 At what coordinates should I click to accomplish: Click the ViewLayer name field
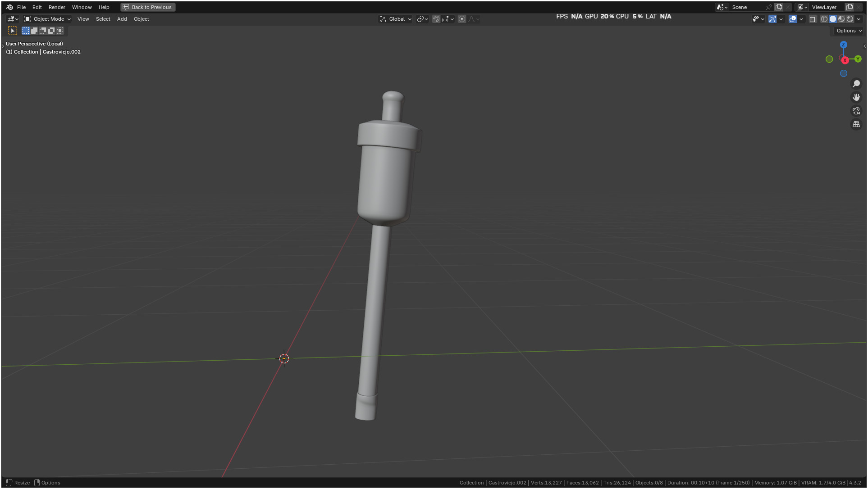pos(827,7)
